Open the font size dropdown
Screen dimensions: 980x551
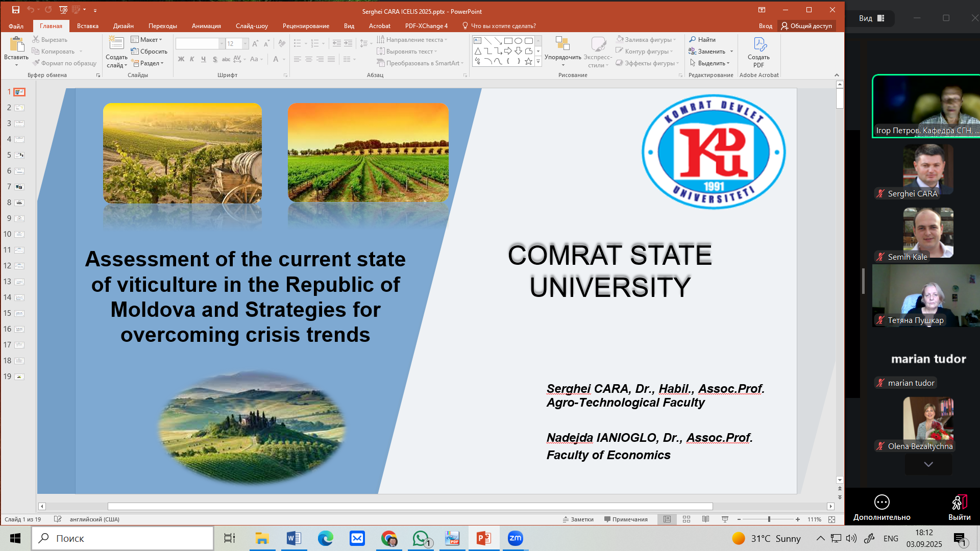click(x=246, y=44)
